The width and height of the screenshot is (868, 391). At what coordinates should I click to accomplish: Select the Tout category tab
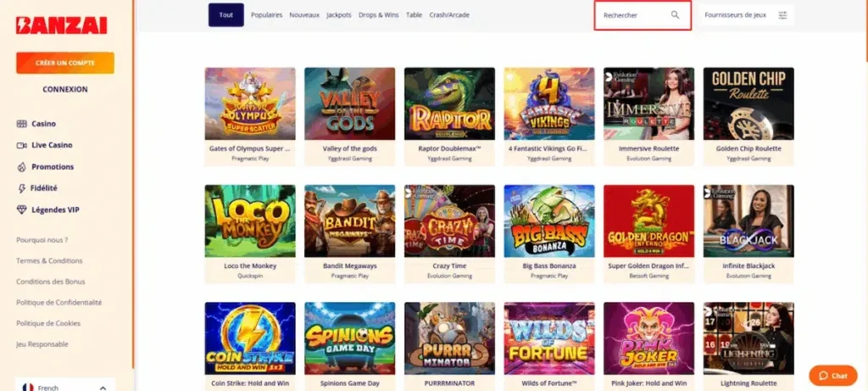(225, 15)
